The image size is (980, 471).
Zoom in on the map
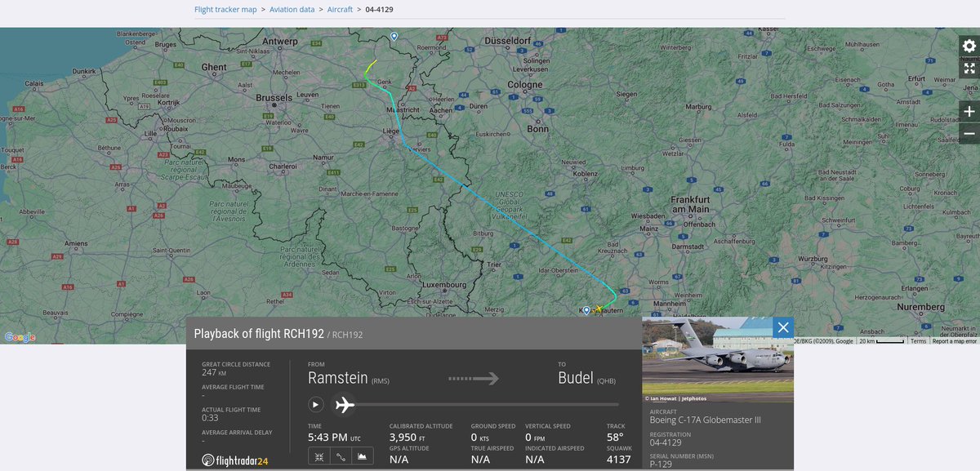(x=969, y=111)
